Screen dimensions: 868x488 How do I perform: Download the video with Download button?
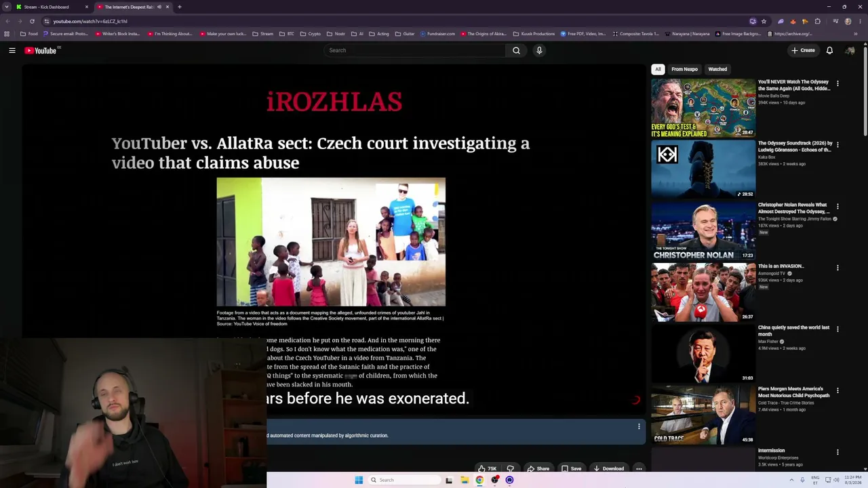tap(608, 468)
